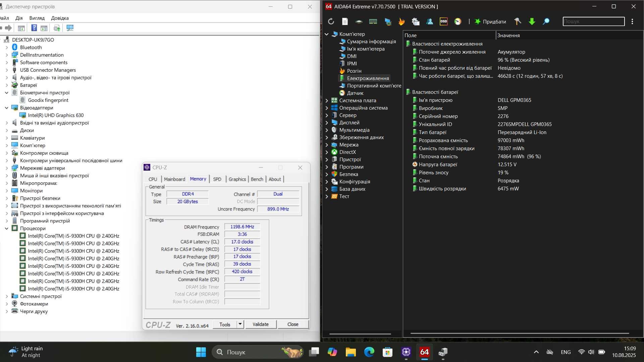The image size is (644, 362).
Task: Click Придбати button in AIDA64 toolbar
Action: [490, 21]
